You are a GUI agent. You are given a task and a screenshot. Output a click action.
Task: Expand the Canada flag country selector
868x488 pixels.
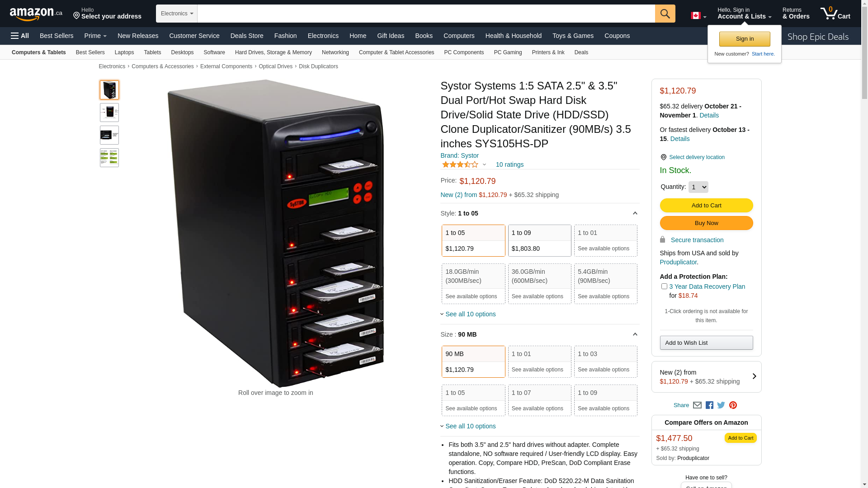[698, 16]
